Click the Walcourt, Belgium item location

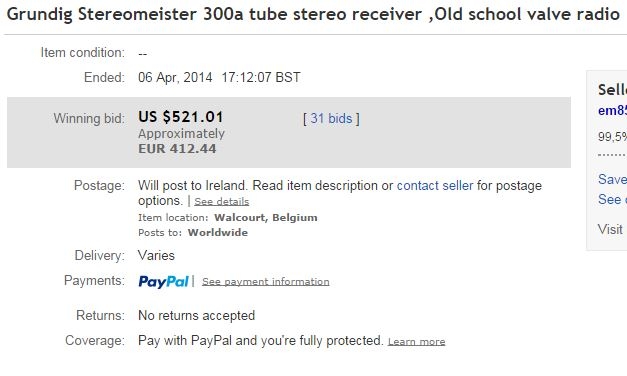pos(266,218)
